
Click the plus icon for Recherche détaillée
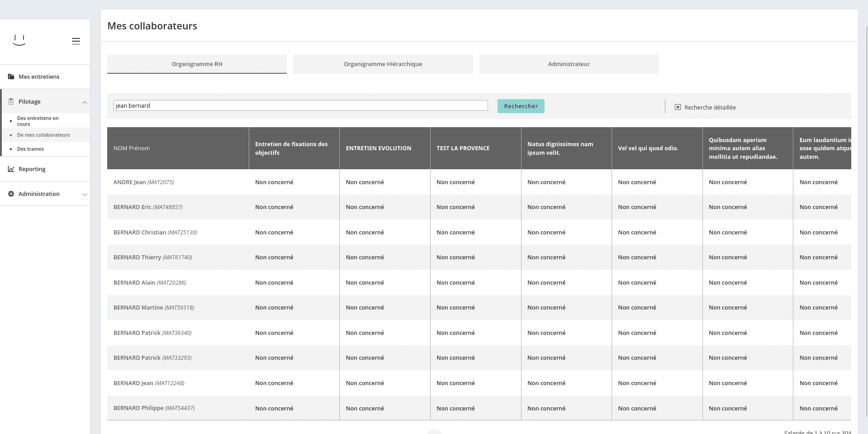pyautogui.click(x=678, y=107)
